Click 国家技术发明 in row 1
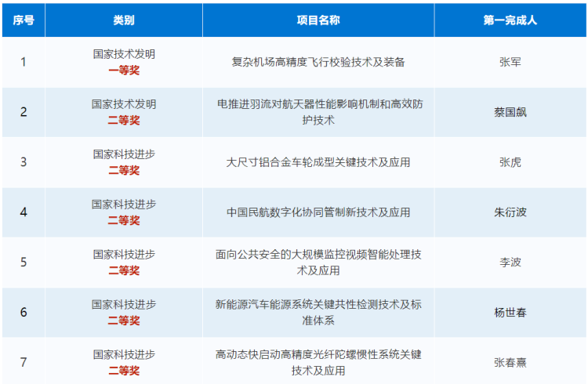Viewport: 588px width, 384px height. pos(124,54)
